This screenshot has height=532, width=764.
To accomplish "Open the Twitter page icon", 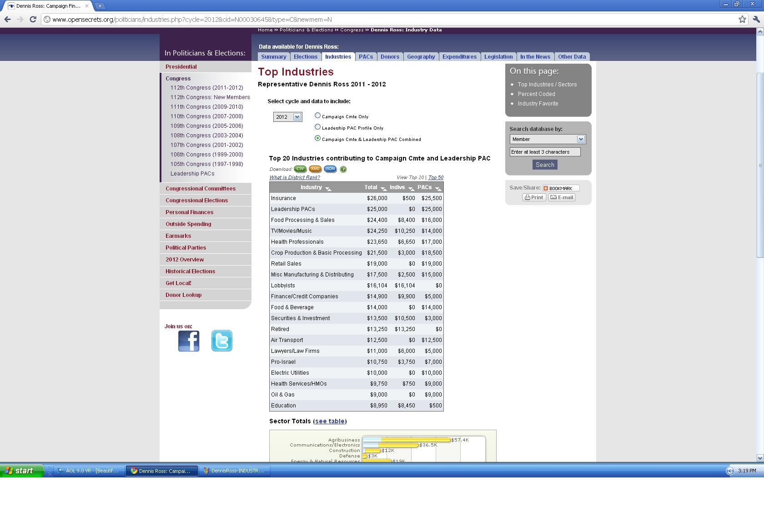I will 222,341.
